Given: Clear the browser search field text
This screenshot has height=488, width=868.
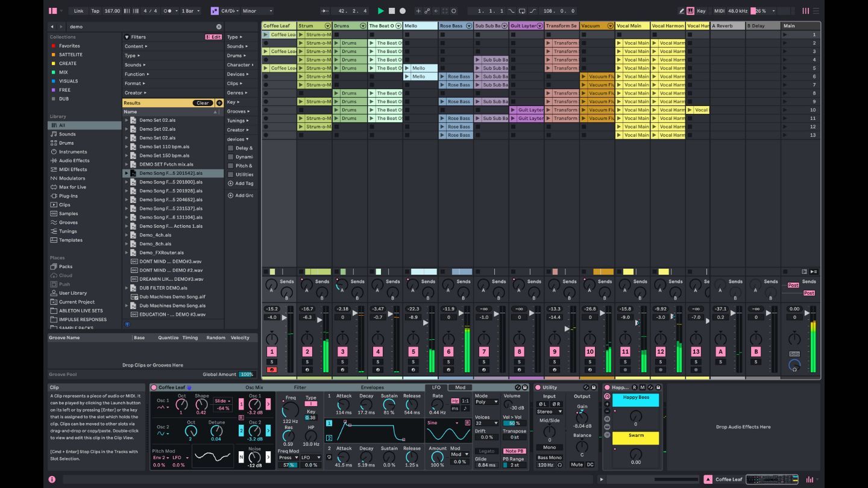Looking at the screenshot, I should tap(219, 27).
